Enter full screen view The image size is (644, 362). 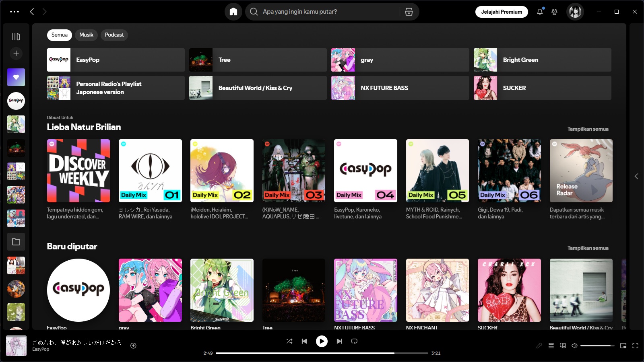click(x=635, y=346)
